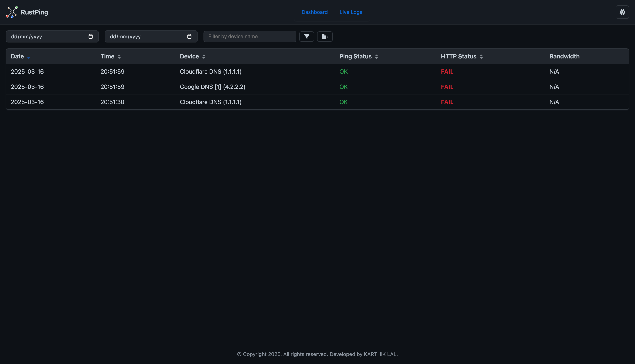Open the start date calendar picker icon
This screenshot has width=635, height=364.
click(x=91, y=37)
